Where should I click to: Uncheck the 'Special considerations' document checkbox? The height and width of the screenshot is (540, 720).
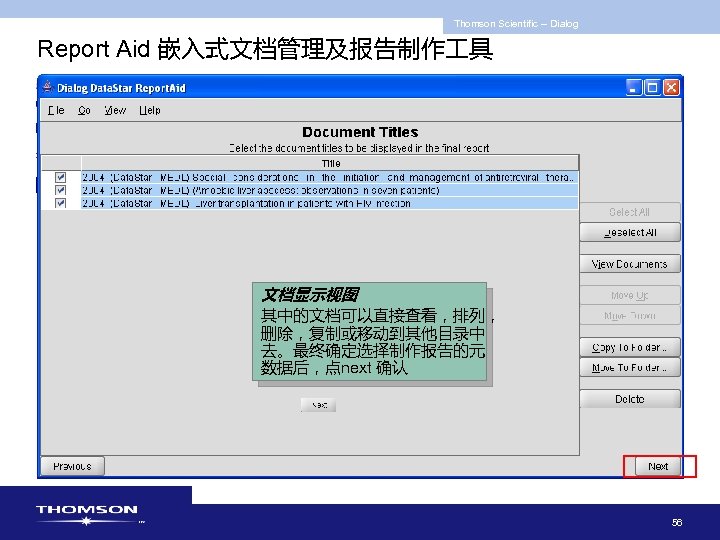(60, 177)
